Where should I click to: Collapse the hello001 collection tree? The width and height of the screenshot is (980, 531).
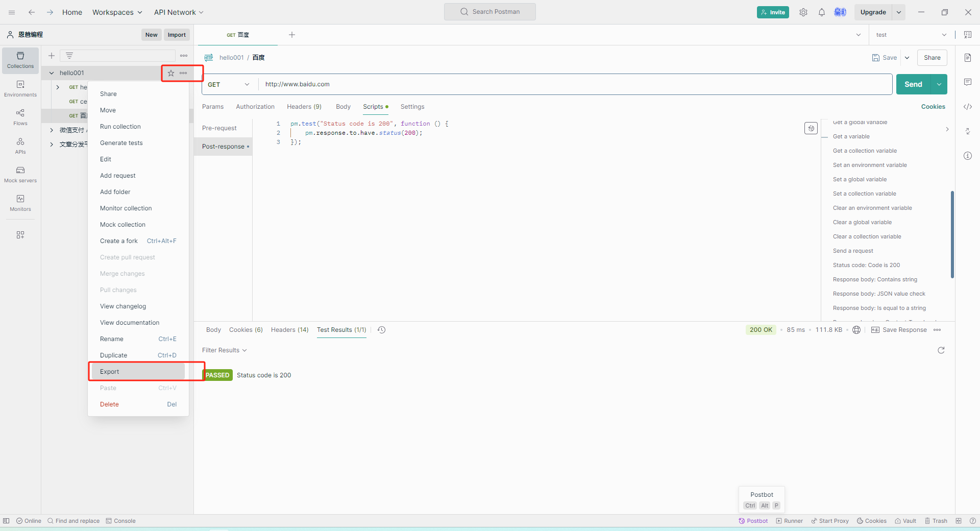pos(52,73)
